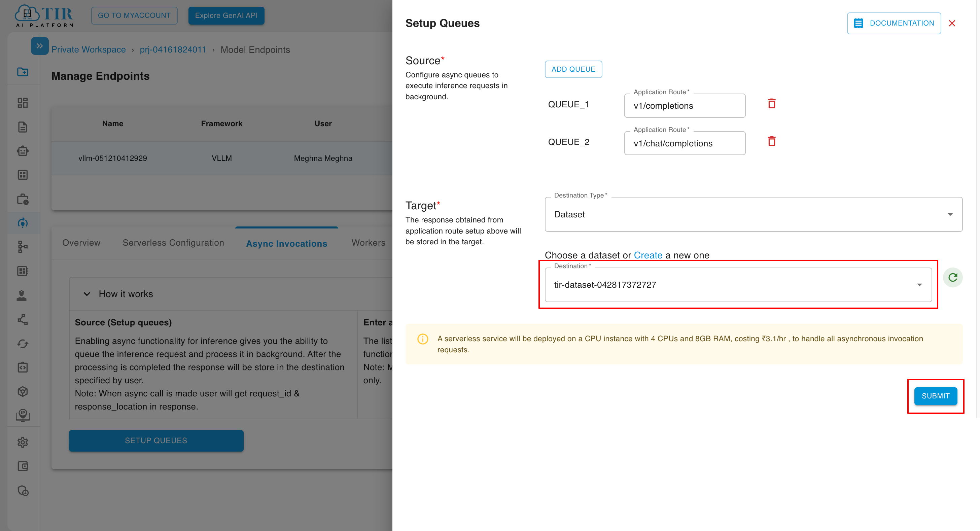Open the DOCUMENTATION button
Image resolution: width=980 pixels, height=531 pixels.
(894, 23)
